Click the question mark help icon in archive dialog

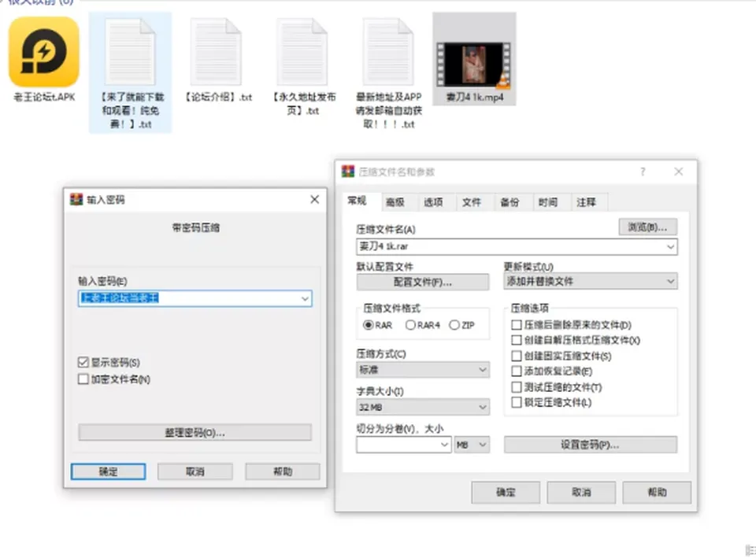tap(643, 172)
